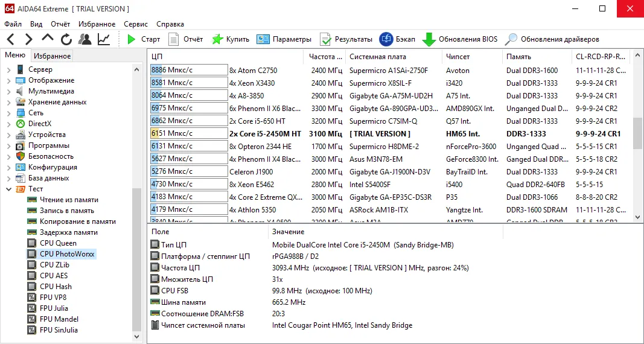Expand the Мультимедиа tree node

(x=8, y=91)
